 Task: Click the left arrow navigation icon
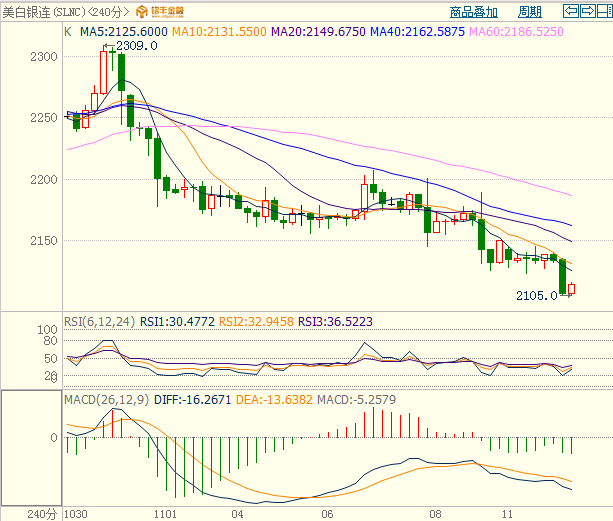pyautogui.click(x=570, y=12)
